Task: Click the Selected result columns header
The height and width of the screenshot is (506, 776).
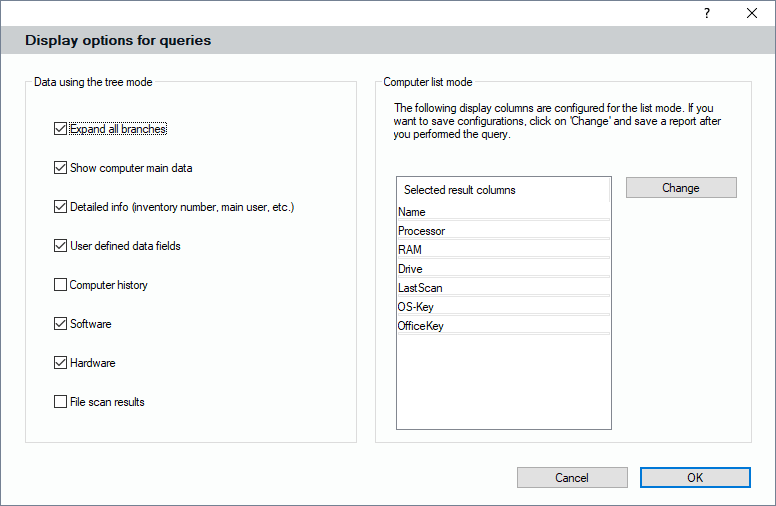Action: (503, 190)
